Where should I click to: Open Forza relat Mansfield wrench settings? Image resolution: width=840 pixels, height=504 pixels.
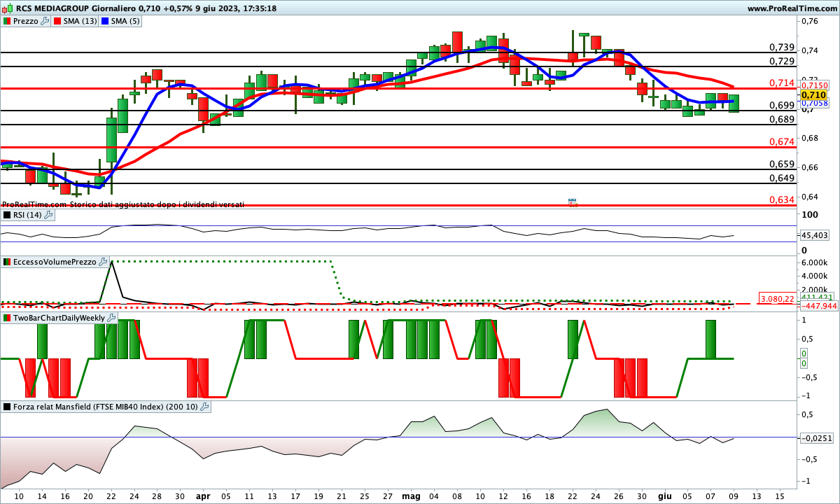click(204, 406)
